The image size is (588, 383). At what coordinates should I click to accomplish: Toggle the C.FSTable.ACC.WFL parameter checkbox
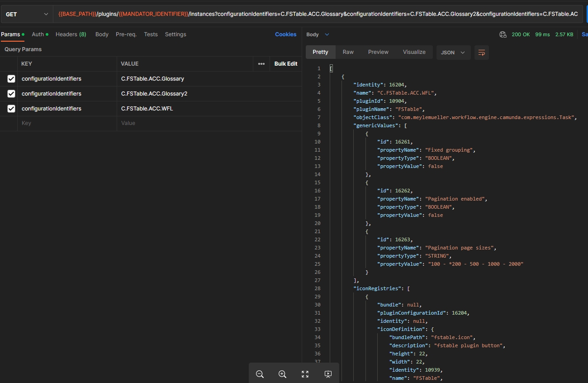coord(11,109)
